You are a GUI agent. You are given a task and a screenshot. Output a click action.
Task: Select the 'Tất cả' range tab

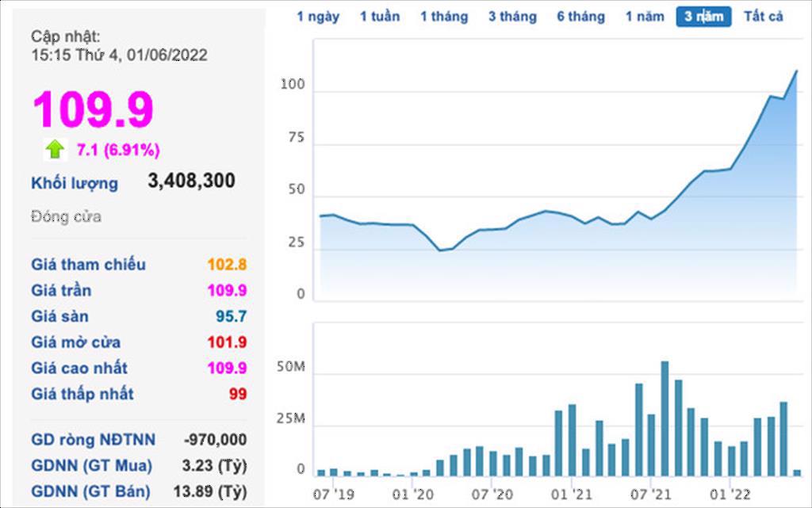[x=763, y=17]
